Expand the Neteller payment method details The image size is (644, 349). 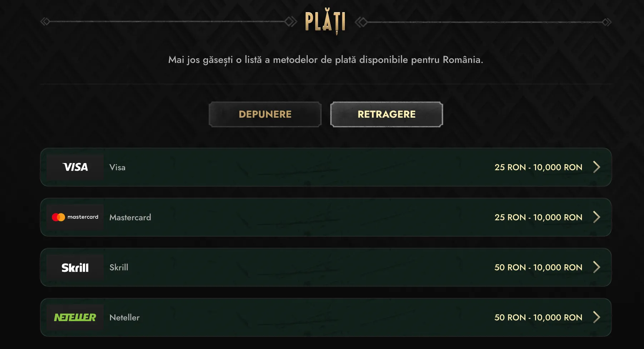pos(596,317)
